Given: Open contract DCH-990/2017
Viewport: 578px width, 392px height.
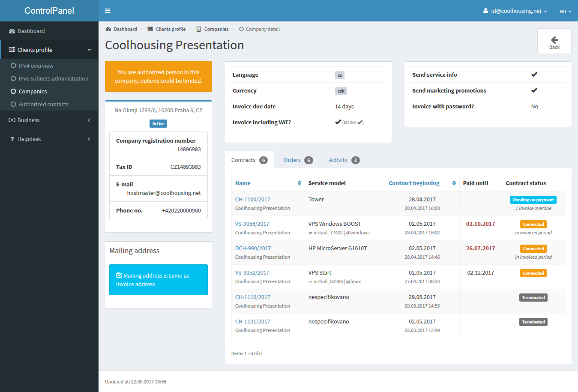Looking at the screenshot, I should click(253, 248).
